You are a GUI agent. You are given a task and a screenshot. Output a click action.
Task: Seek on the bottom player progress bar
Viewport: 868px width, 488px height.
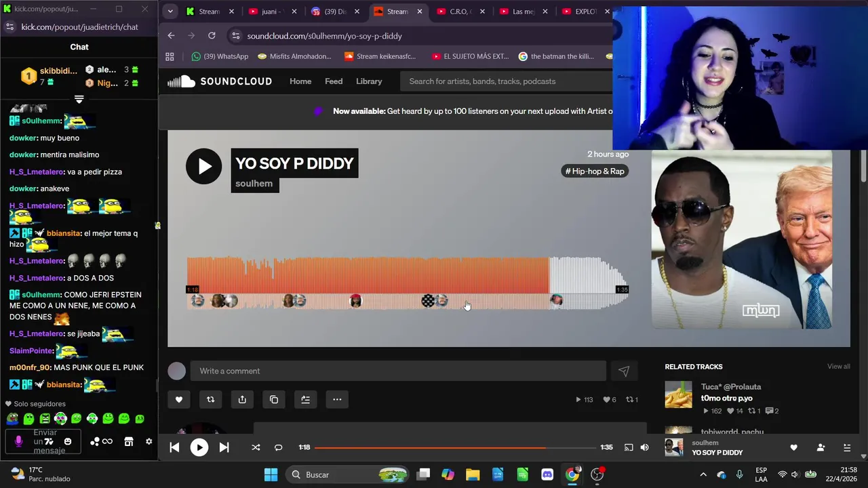[456, 447]
